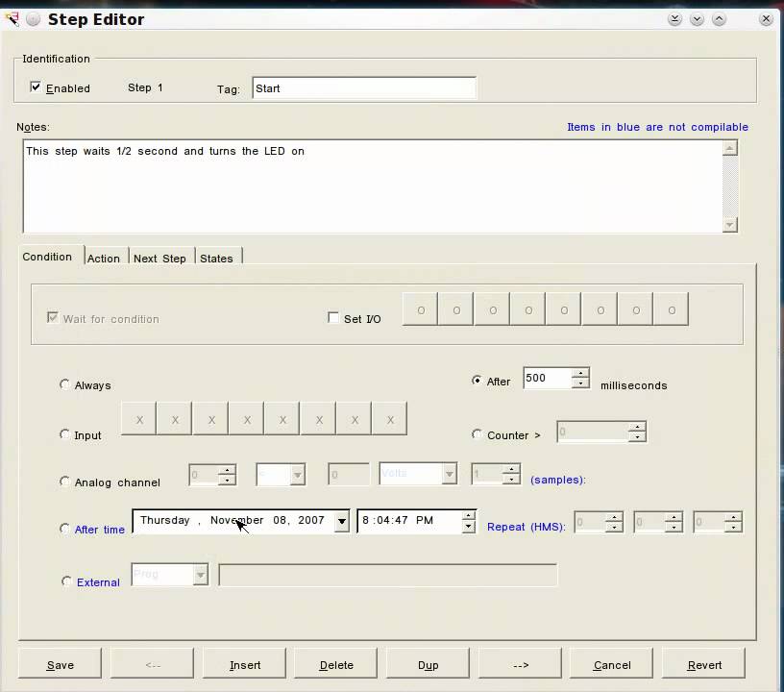Image resolution: width=784 pixels, height=692 pixels.
Task: Increment the samples count spinner
Action: pos(511,469)
